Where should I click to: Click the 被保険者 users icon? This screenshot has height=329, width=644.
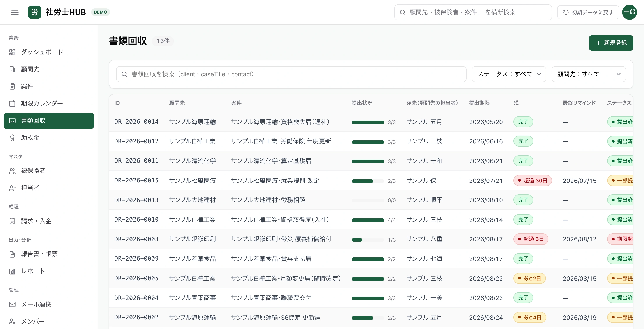pyautogui.click(x=12, y=171)
